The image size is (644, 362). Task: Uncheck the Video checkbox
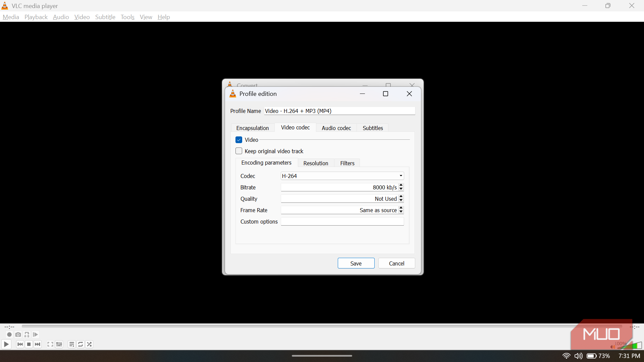[x=239, y=140]
